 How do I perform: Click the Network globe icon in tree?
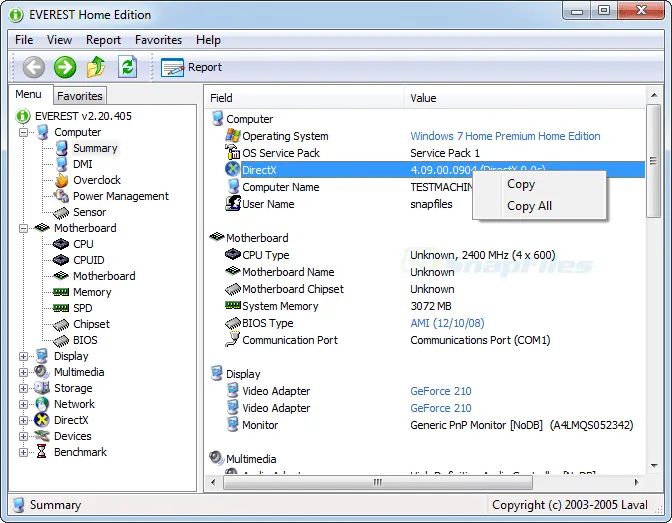pyautogui.click(x=42, y=404)
